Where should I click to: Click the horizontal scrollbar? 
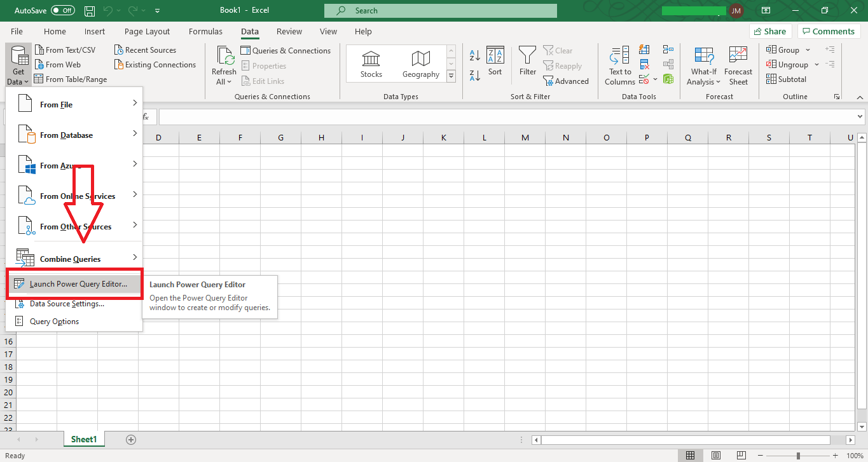click(x=685, y=440)
